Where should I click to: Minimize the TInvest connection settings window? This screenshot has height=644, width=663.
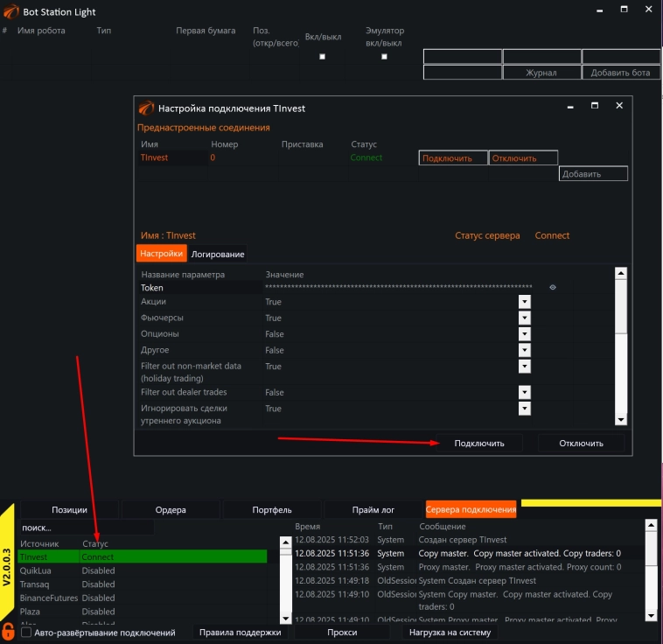570,106
